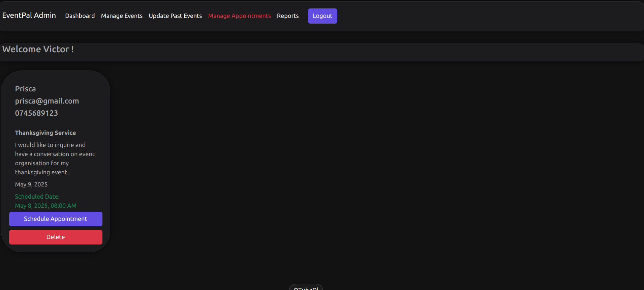Click the client name Prisca
The width and height of the screenshot is (644, 290).
point(25,89)
